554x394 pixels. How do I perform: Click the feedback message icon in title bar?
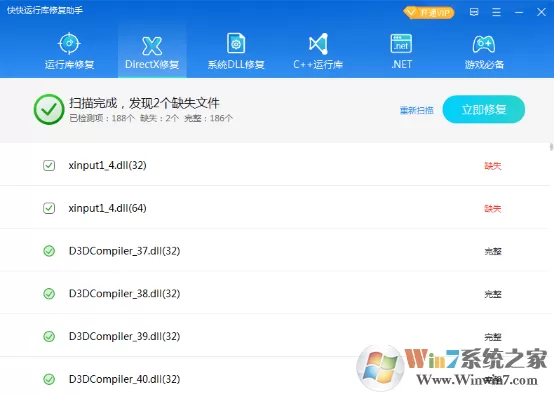tap(474, 12)
